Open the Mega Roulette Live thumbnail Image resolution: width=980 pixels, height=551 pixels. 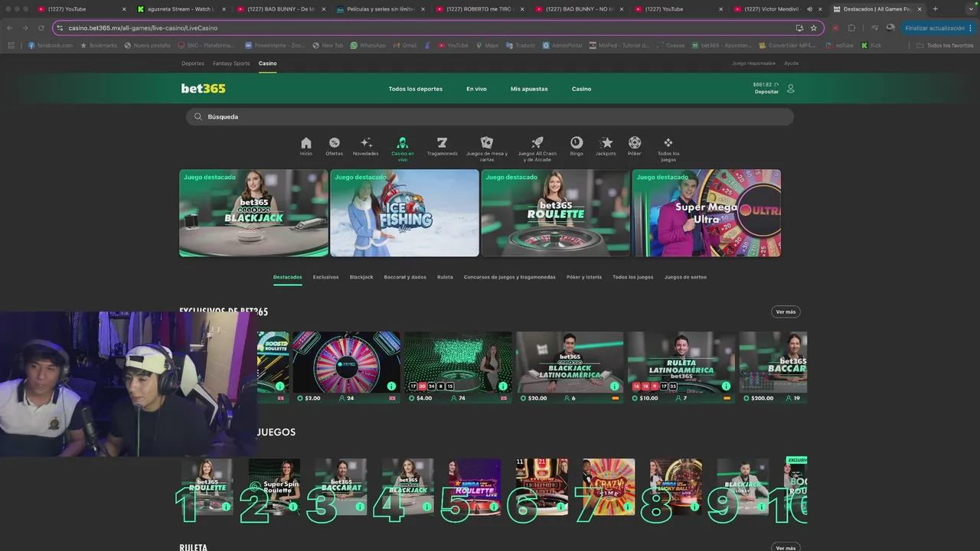(475, 487)
